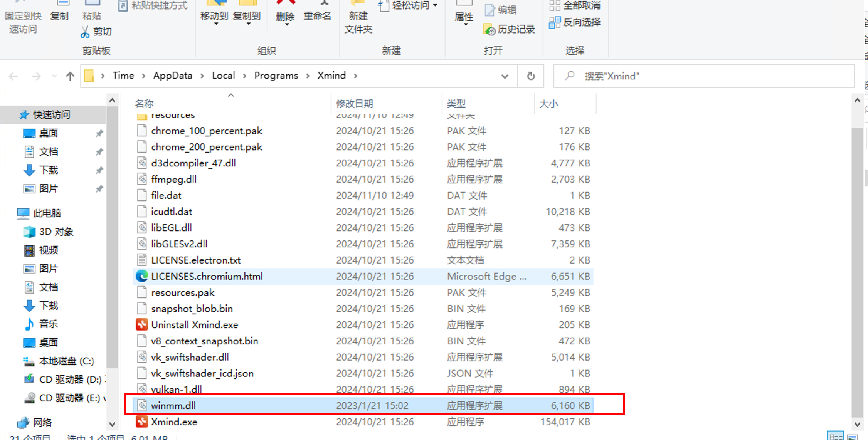
Task: Switch to the details view button
Action: pyautogui.click(x=835, y=436)
